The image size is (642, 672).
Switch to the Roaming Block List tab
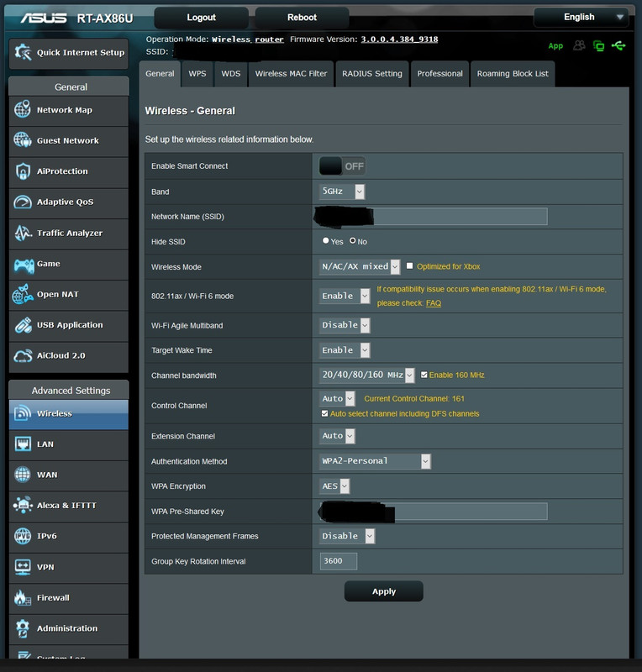point(513,74)
